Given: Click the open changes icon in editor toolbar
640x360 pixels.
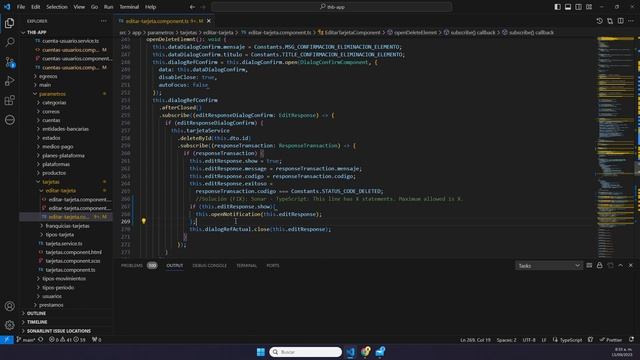Looking at the screenshot, I should pos(610,21).
